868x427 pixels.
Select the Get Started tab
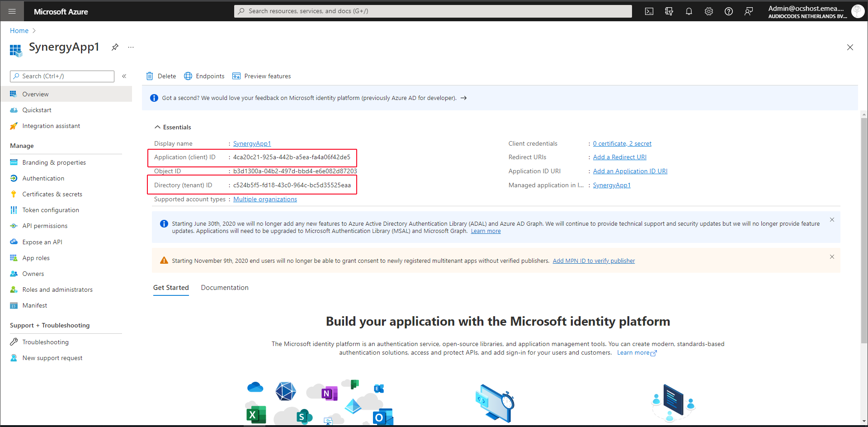click(x=171, y=288)
